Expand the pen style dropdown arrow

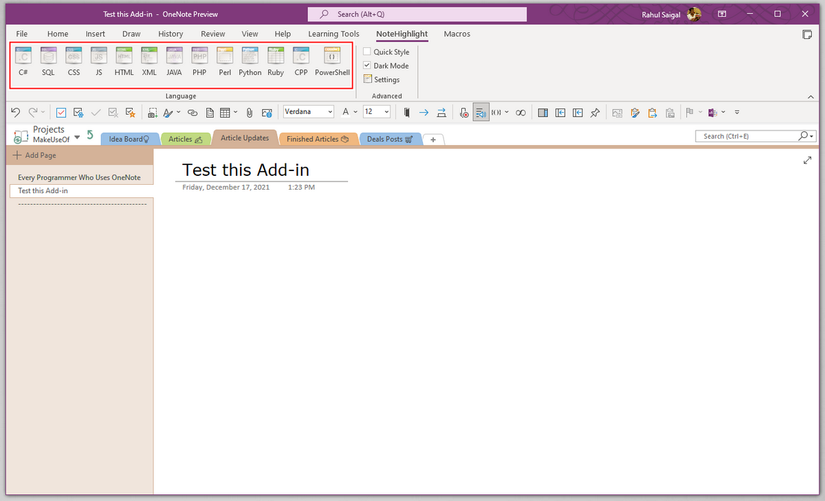[178, 112]
